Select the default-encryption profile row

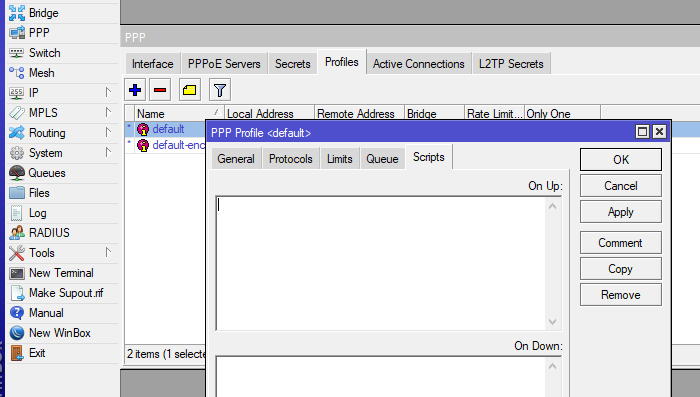point(165,145)
